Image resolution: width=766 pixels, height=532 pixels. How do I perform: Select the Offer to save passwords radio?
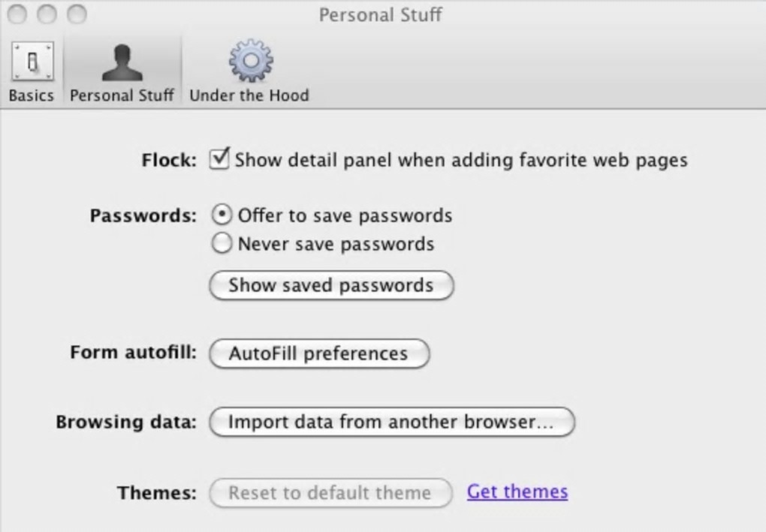(222, 215)
